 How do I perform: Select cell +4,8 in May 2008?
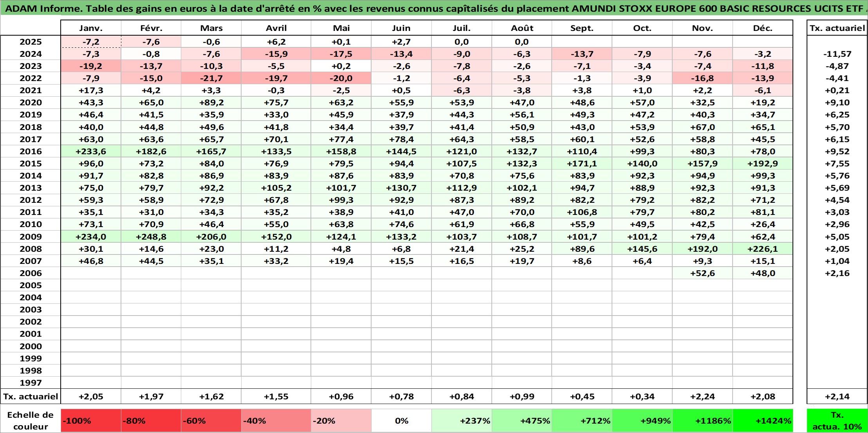[341, 249]
